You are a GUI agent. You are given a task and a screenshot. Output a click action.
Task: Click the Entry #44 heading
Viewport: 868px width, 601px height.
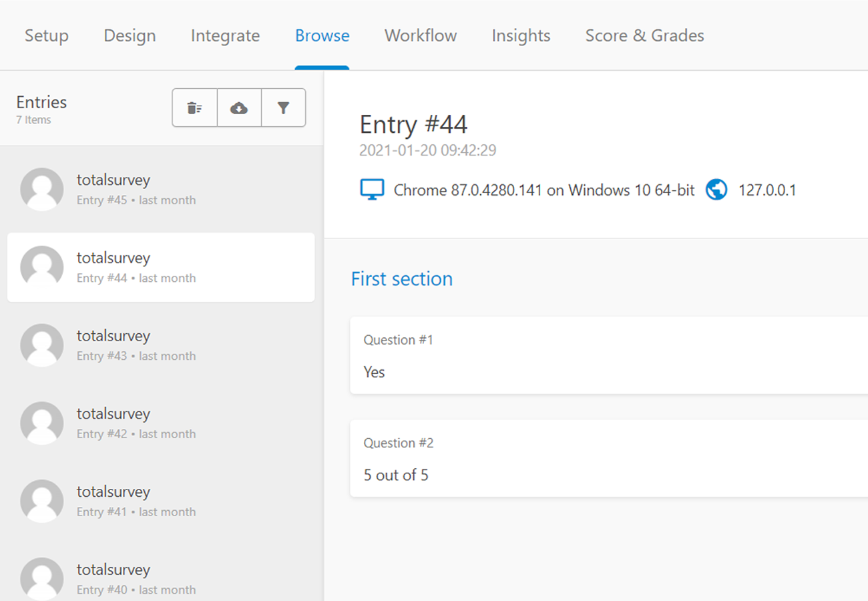point(413,124)
